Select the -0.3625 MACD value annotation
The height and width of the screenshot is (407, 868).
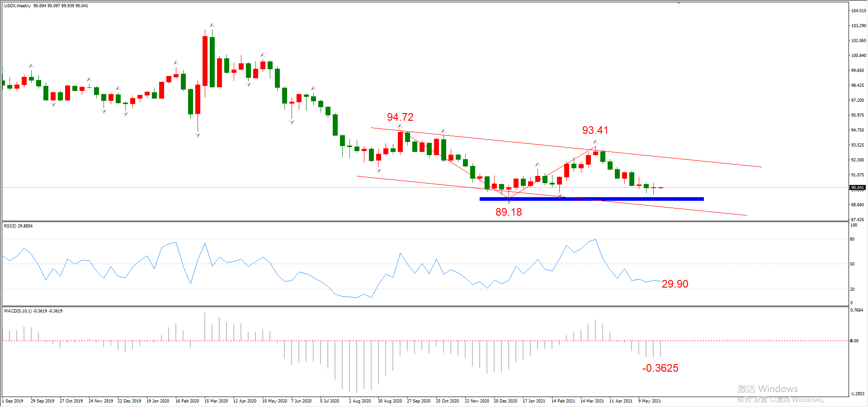coord(660,368)
